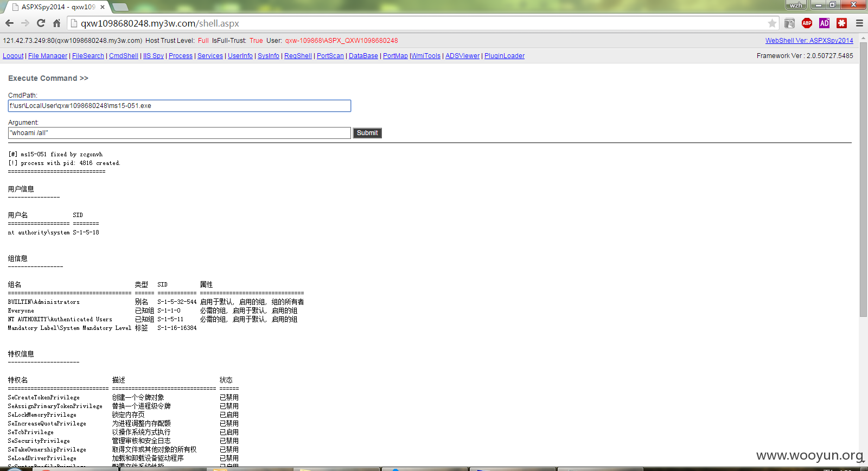868x471 pixels.
Task: Reload the current page
Action: click(x=41, y=23)
